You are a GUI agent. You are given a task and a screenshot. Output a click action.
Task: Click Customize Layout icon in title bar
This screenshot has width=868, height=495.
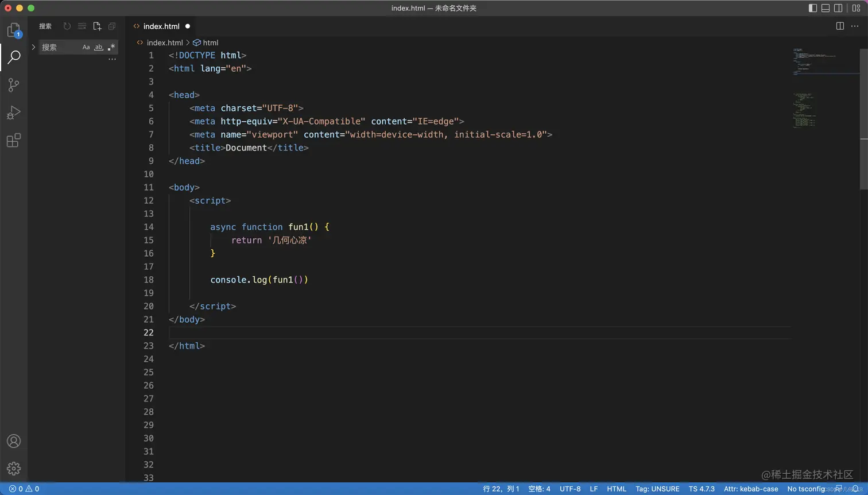tap(856, 8)
